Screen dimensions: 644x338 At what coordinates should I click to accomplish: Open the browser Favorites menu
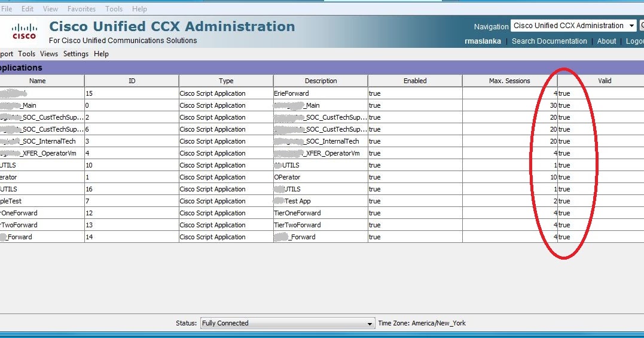(x=81, y=8)
